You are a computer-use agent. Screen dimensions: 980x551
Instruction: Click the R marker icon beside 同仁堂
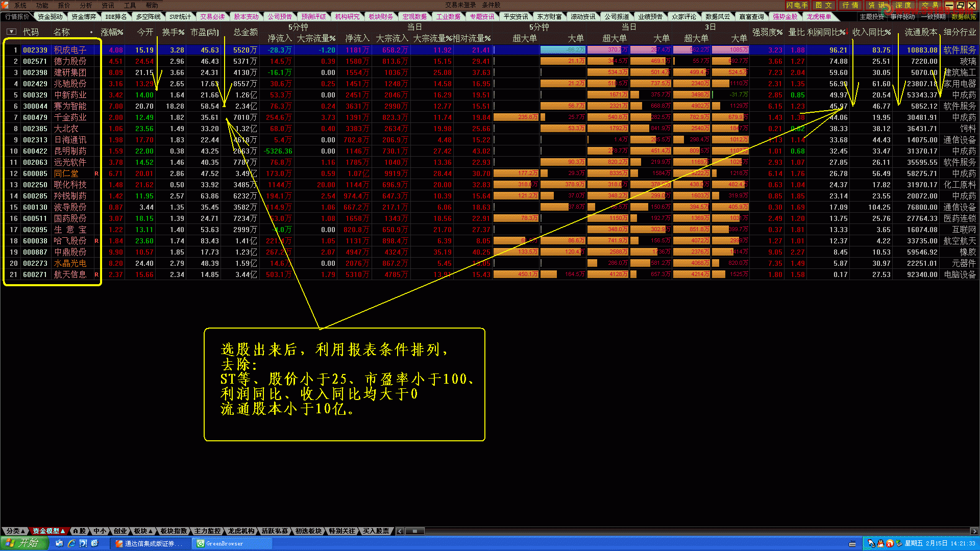click(96, 173)
